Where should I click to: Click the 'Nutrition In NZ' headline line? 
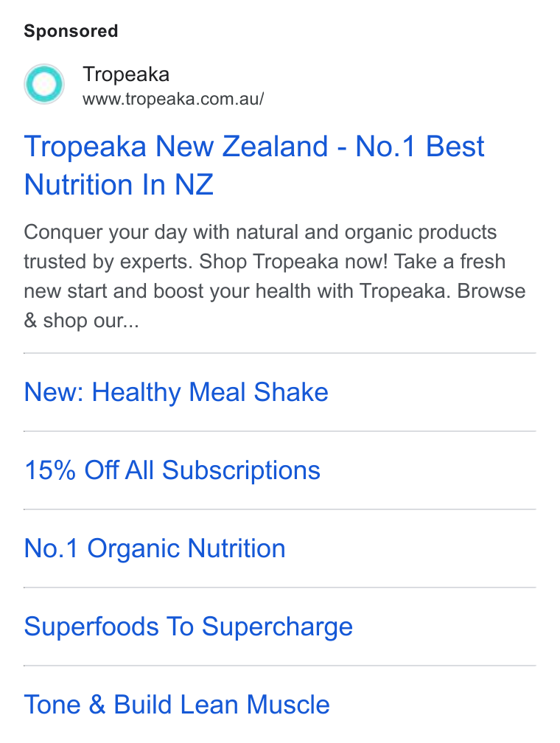[119, 184]
